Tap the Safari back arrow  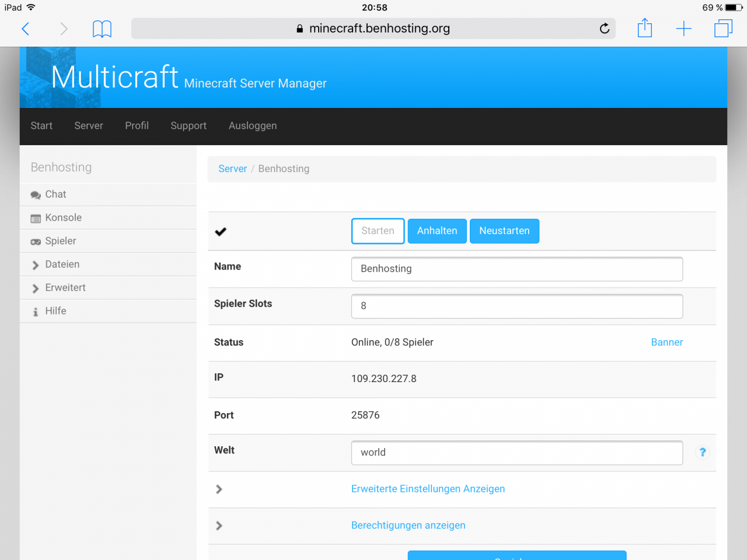[26, 29]
